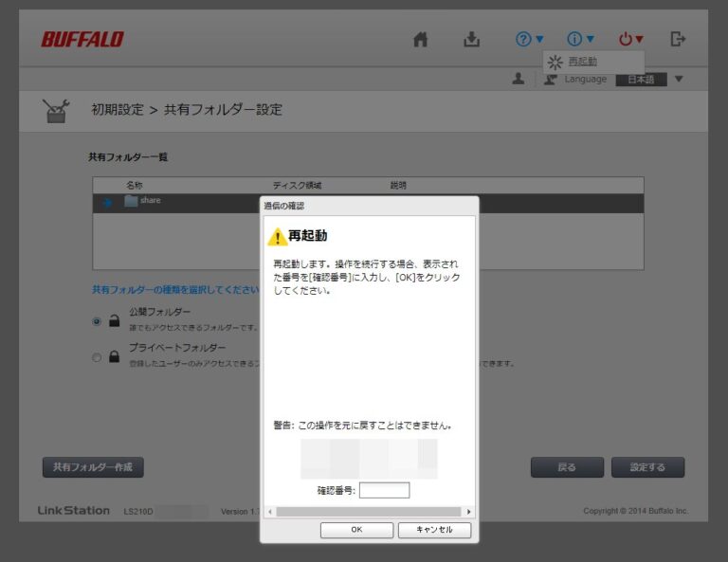Click the spinning reboot icon

[555, 62]
